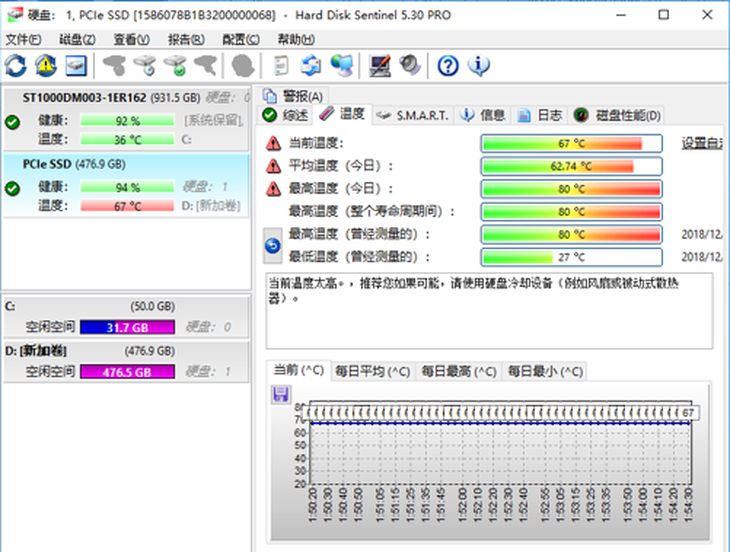Click the 36 °C temperature bar for ST1000DM003
This screenshot has width=730, height=552.
click(128, 139)
